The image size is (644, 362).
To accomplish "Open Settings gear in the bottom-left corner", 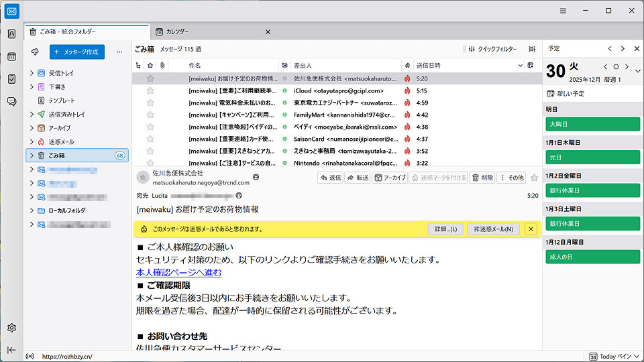I will coord(11,328).
